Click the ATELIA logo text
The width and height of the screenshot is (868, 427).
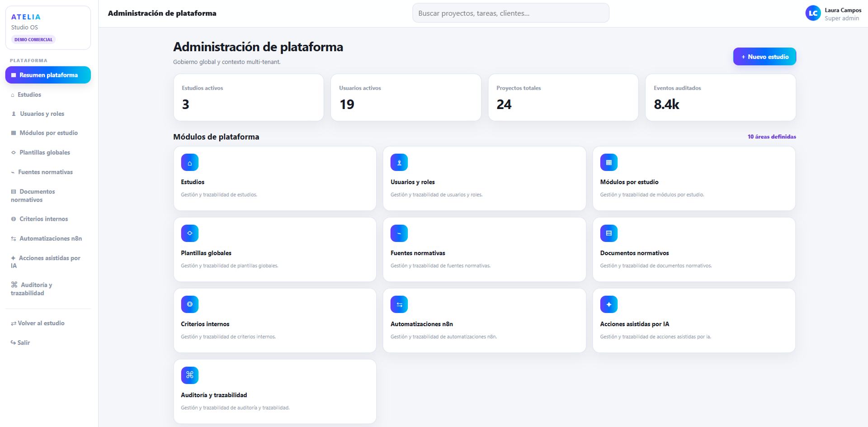pyautogui.click(x=26, y=17)
